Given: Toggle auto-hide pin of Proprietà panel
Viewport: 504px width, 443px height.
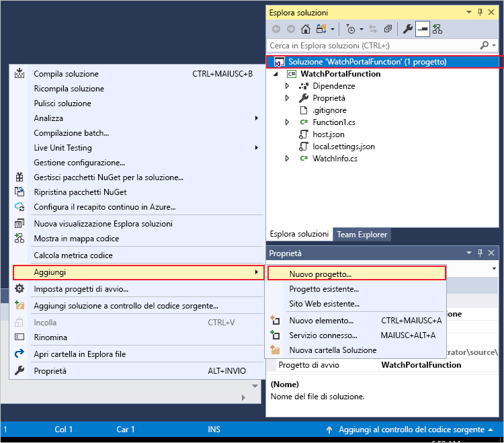Looking at the screenshot, I should pos(480,253).
